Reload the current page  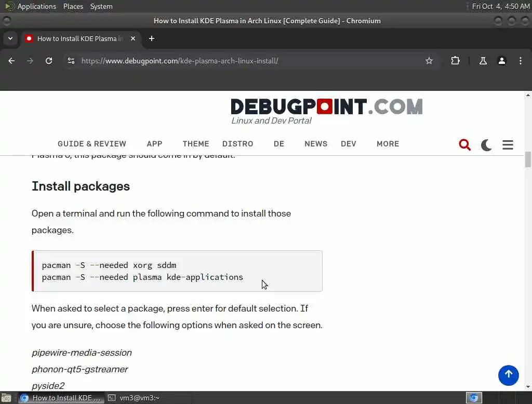pyautogui.click(x=49, y=61)
